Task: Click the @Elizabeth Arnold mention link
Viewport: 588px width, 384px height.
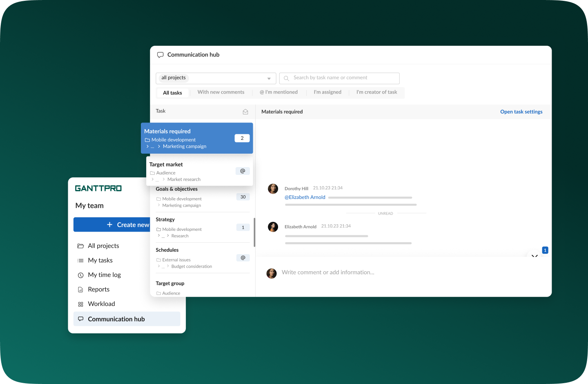Action: 305,197
